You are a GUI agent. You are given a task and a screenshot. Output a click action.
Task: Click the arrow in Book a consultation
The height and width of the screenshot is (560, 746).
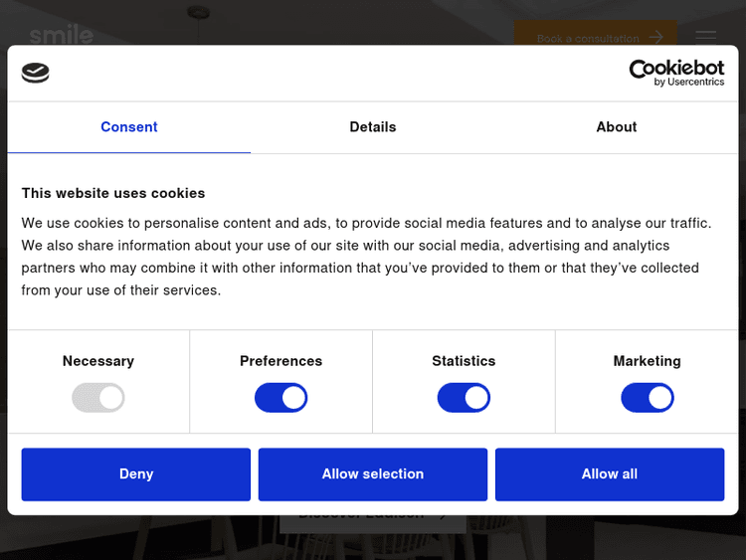click(x=655, y=38)
